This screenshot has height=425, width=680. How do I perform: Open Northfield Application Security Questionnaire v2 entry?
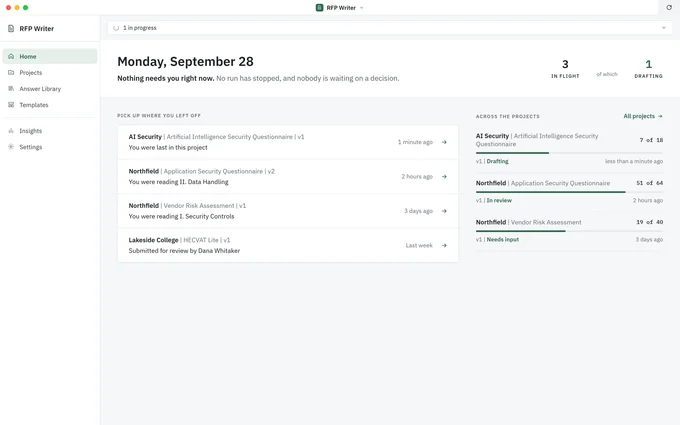[x=288, y=177]
